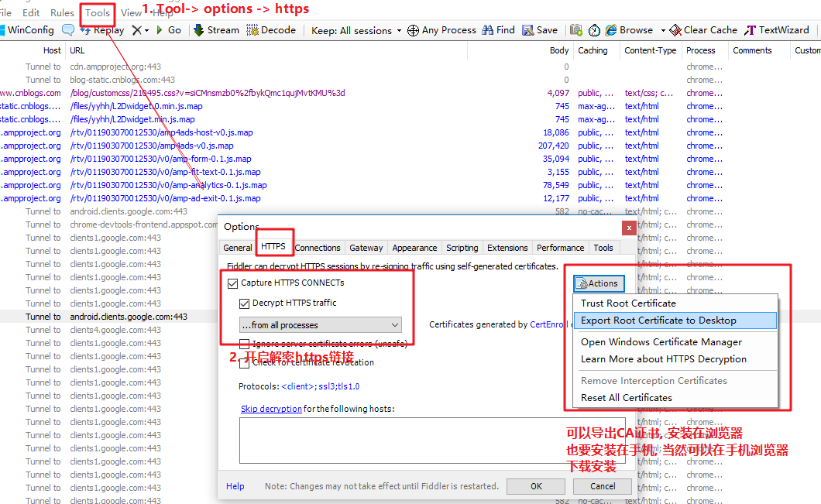
Task: Click the Clear Cache toolbar button
Action: (x=703, y=30)
